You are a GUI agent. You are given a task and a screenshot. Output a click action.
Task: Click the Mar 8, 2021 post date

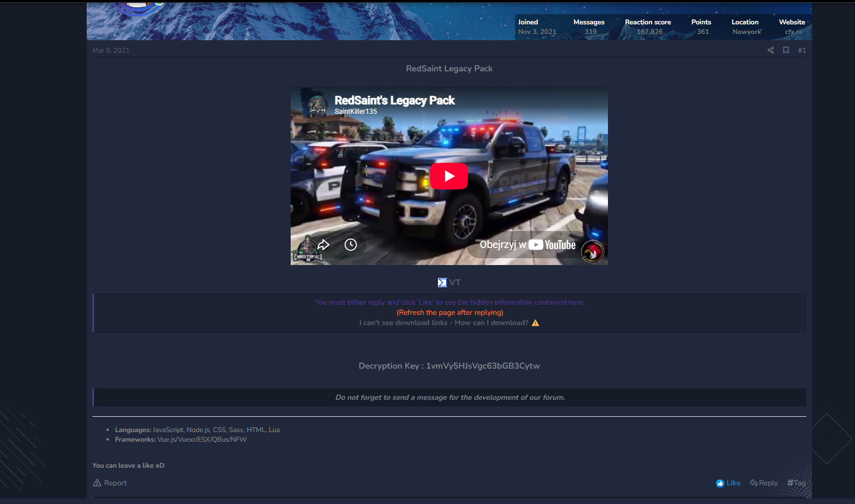111,50
